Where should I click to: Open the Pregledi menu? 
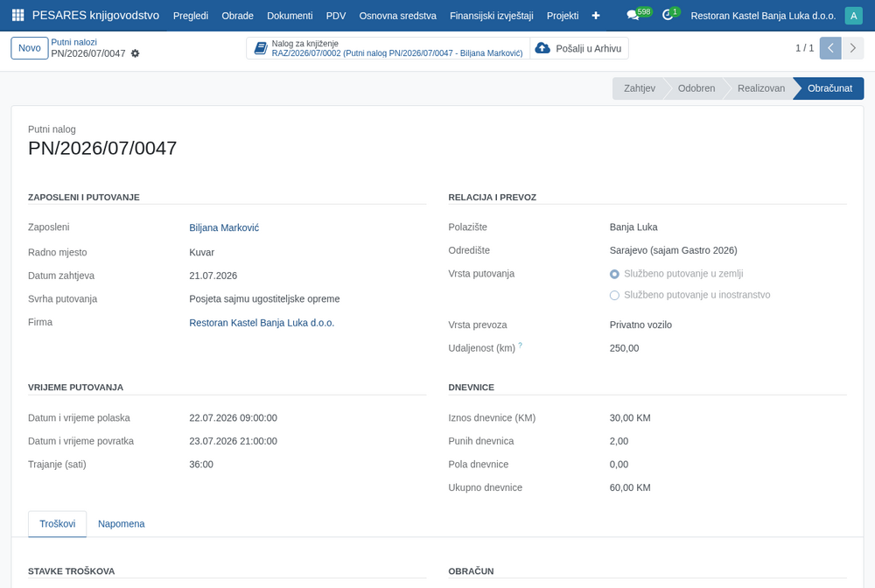(x=191, y=16)
